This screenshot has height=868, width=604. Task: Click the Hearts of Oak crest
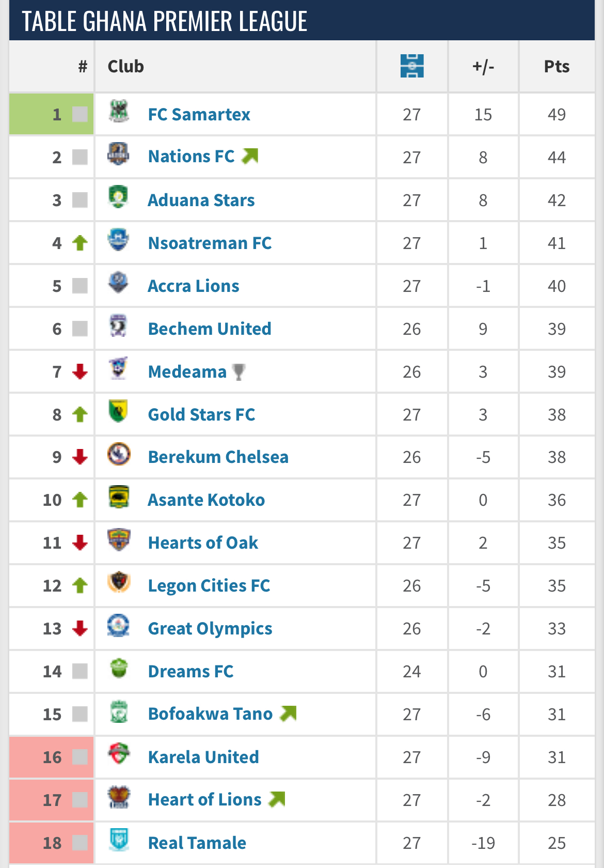[x=119, y=540]
